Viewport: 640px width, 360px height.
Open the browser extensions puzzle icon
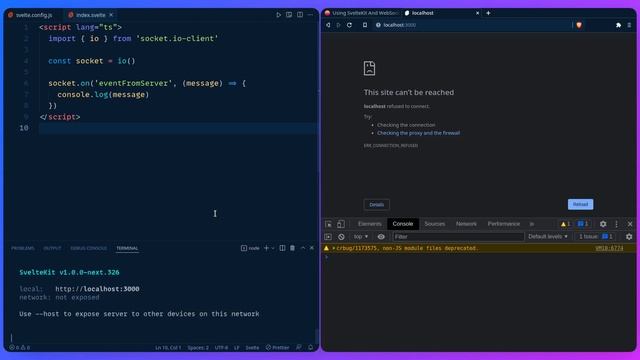(618, 25)
